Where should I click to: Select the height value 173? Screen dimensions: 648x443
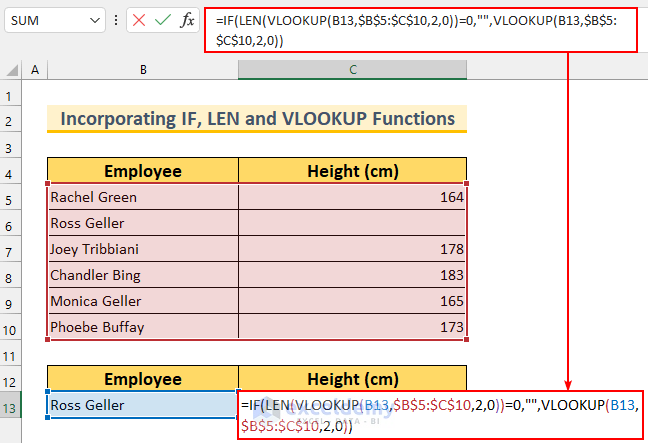pyautogui.click(x=353, y=327)
